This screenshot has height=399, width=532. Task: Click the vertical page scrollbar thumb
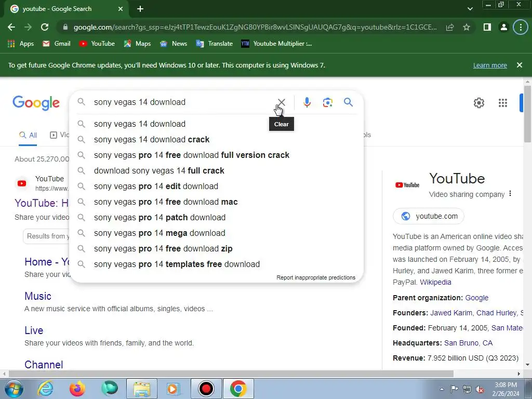(527, 114)
